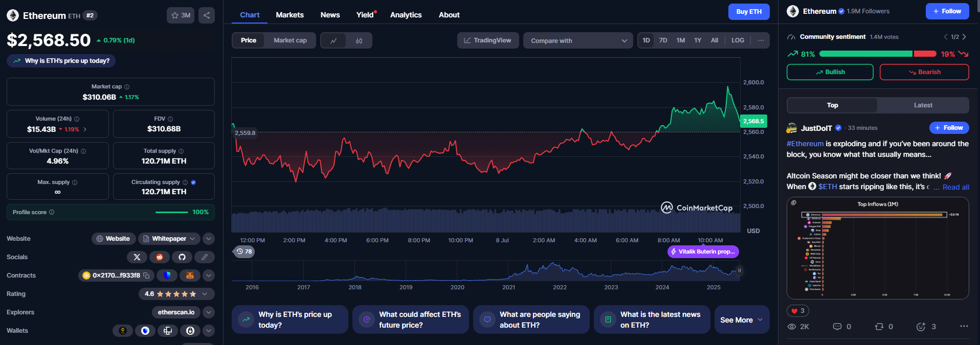
Task: Switch to the About tab
Action: click(449, 15)
